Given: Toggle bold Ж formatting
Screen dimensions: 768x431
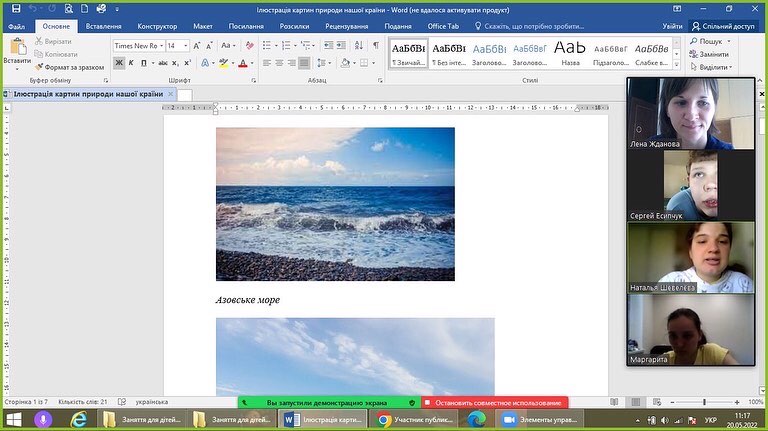Looking at the screenshot, I should [119, 63].
